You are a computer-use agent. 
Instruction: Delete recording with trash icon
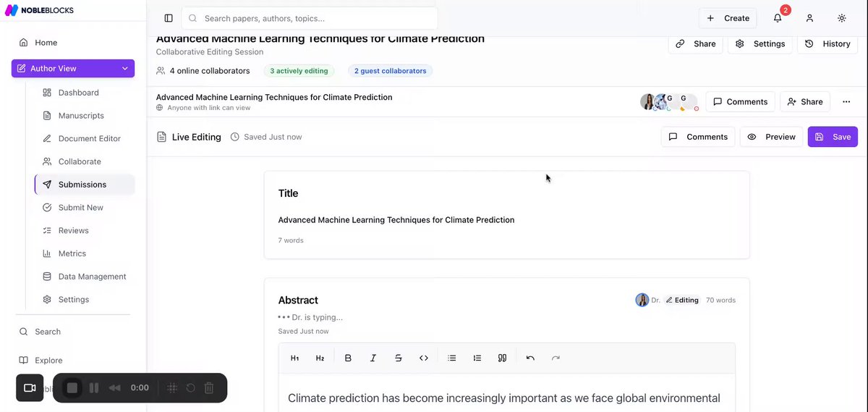click(209, 388)
